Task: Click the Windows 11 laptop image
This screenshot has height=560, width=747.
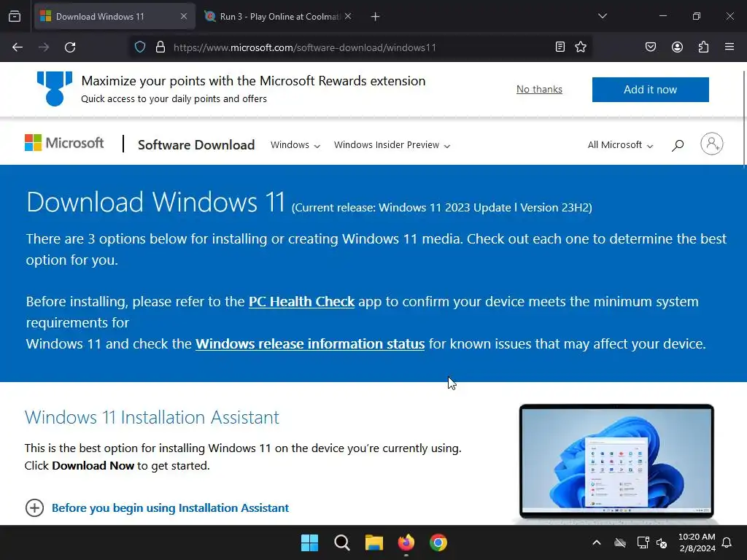Action: pyautogui.click(x=616, y=462)
